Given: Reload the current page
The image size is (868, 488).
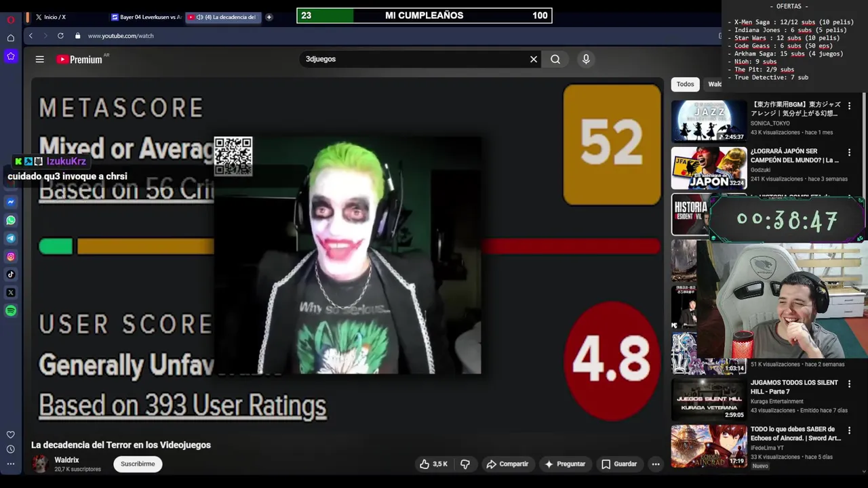Looking at the screenshot, I should pos(60,36).
